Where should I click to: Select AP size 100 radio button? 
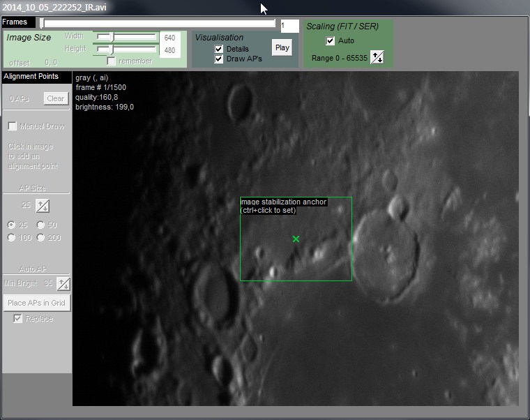(11, 238)
